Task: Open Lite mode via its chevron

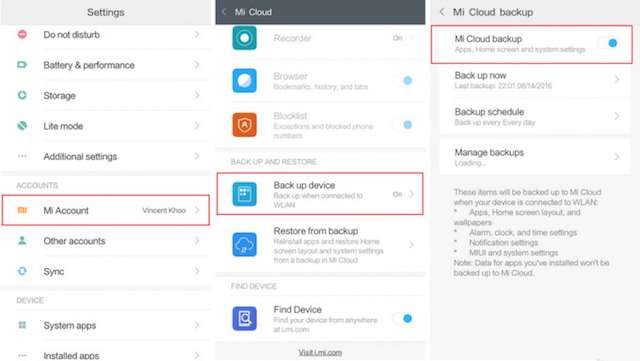Action: 197,125
